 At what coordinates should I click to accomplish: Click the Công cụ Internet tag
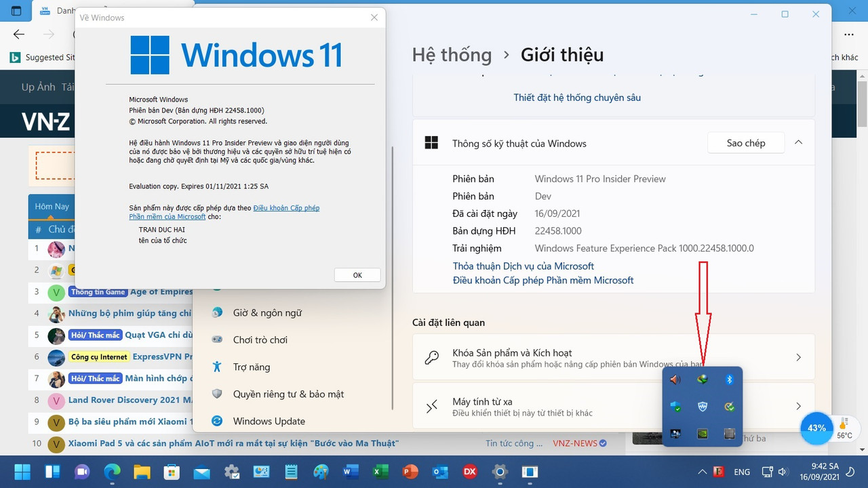99,357
